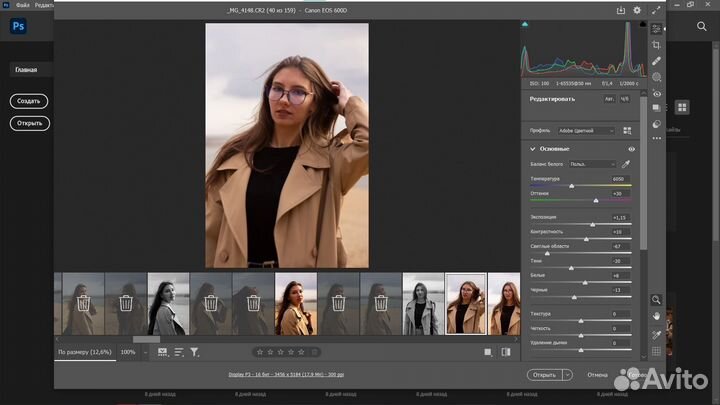This screenshot has width=720, height=405.
Task: Open the Баланс белого dropdown
Action: coord(592,163)
